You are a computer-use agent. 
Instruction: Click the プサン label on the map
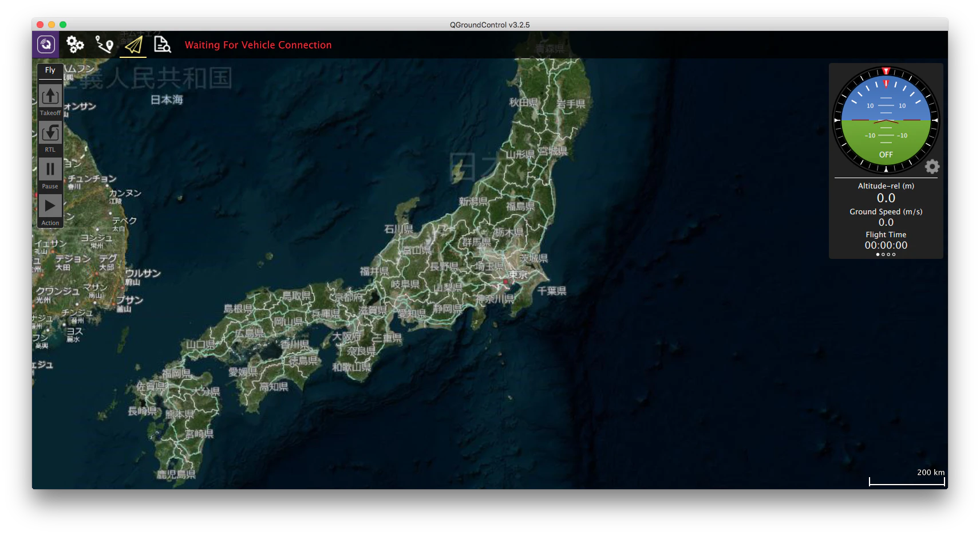tap(130, 300)
